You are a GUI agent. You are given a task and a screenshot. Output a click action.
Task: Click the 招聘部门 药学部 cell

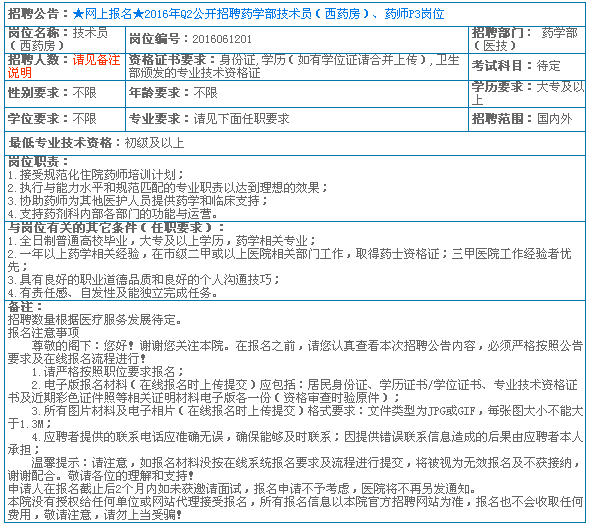pyautogui.click(x=526, y=40)
